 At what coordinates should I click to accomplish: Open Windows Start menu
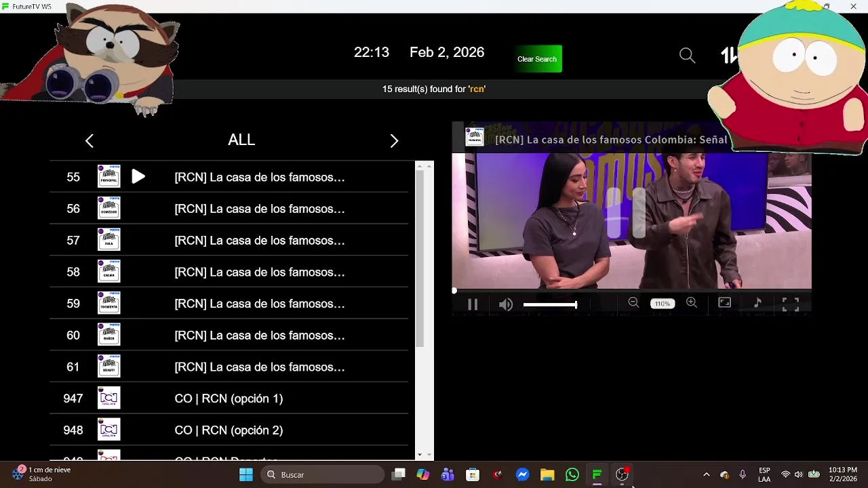click(246, 474)
